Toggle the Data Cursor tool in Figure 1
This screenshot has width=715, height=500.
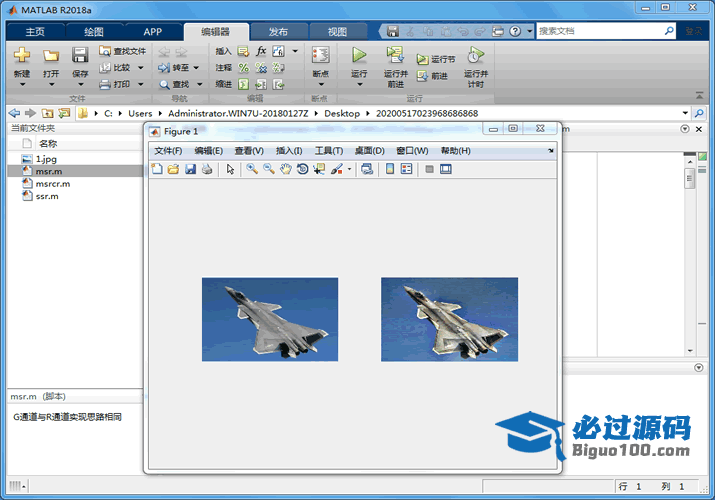point(319,169)
